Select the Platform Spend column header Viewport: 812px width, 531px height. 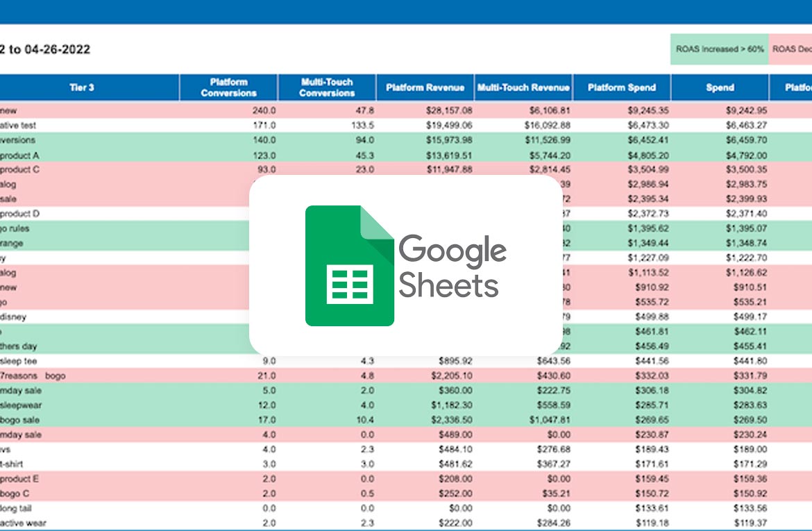pyautogui.click(x=621, y=87)
